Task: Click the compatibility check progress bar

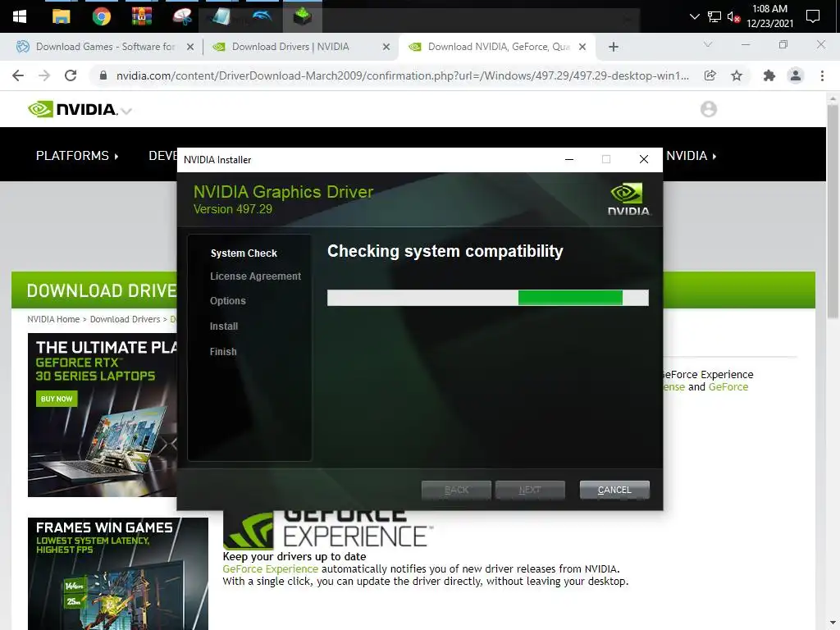Action: point(488,298)
